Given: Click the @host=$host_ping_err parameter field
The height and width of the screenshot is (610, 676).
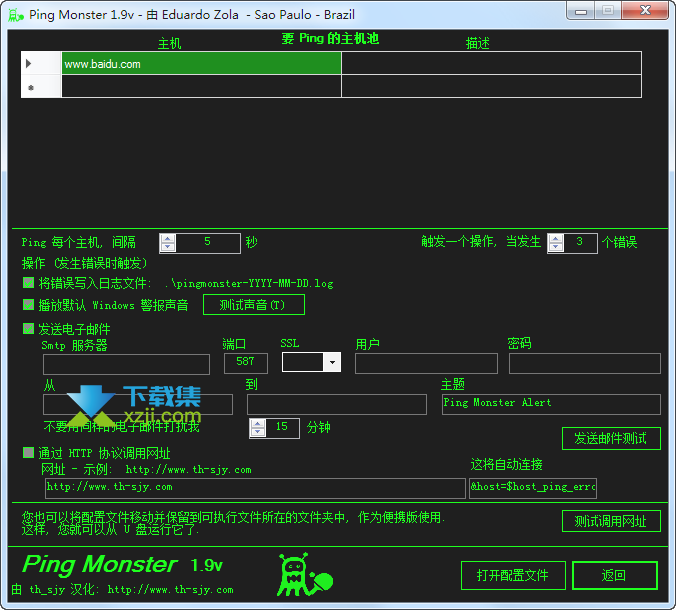Looking at the screenshot, I should click(533, 488).
